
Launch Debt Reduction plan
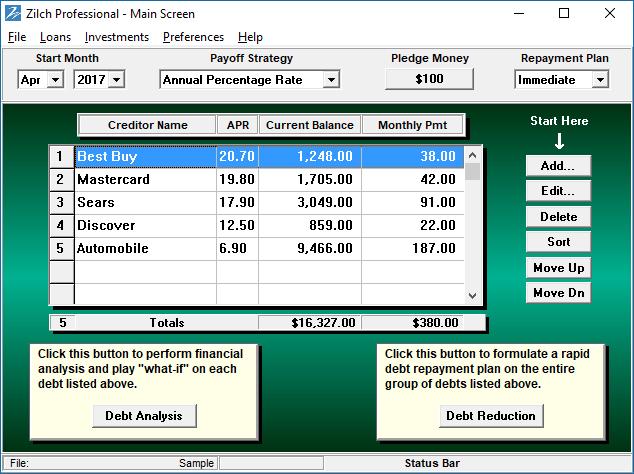pyautogui.click(x=490, y=415)
